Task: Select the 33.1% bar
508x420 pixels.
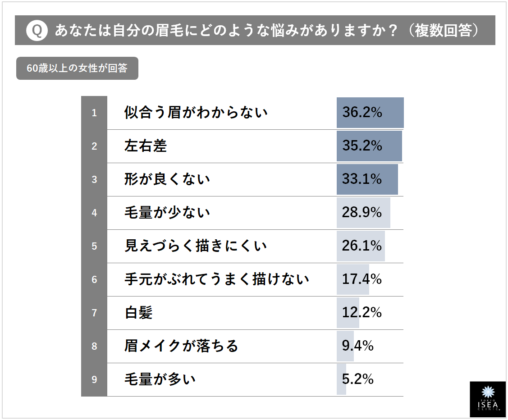Action: (x=367, y=179)
